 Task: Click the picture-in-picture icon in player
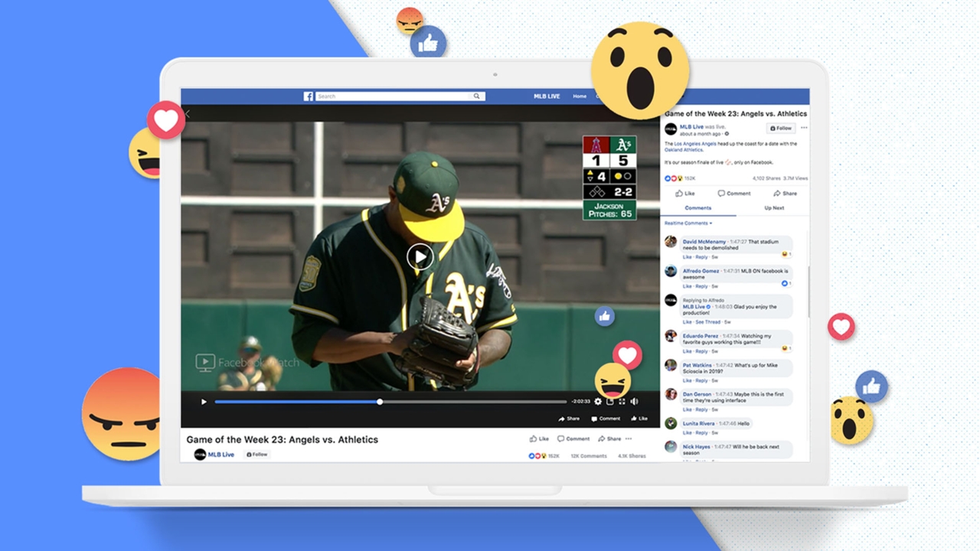[x=610, y=402]
